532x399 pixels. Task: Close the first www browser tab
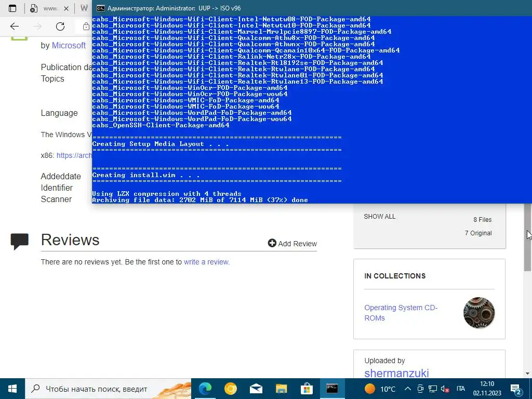(66, 8)
